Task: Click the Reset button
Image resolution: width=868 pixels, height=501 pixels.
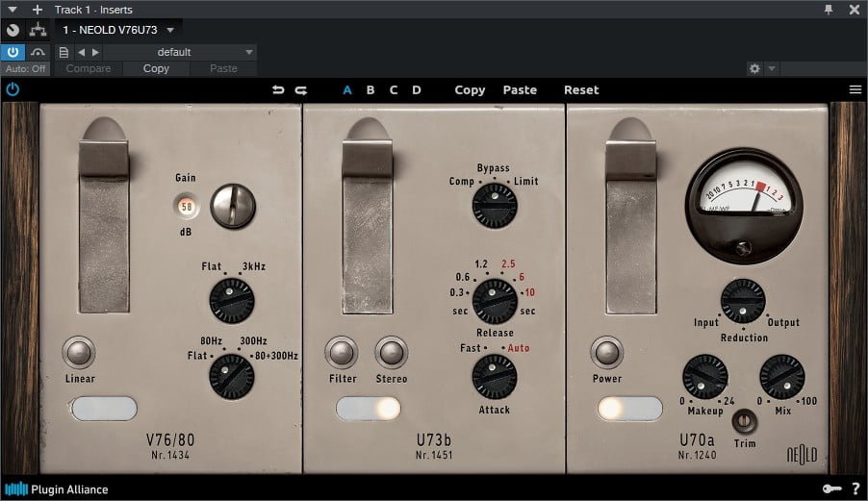Action: (x=581, y=89)
